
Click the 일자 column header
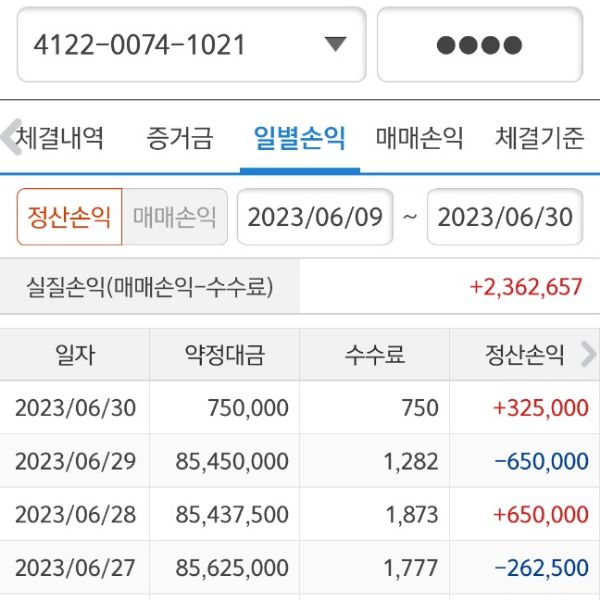coord(75,354)
